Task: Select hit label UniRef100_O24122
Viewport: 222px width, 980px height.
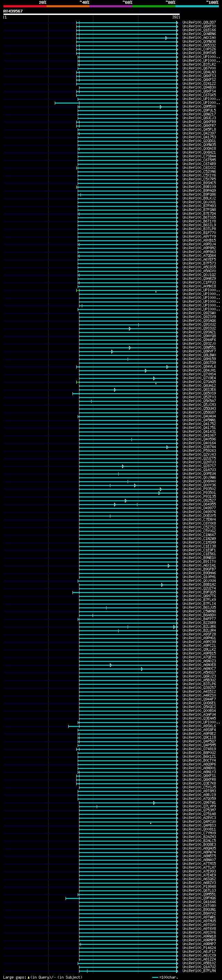Action: pos(199,84)
